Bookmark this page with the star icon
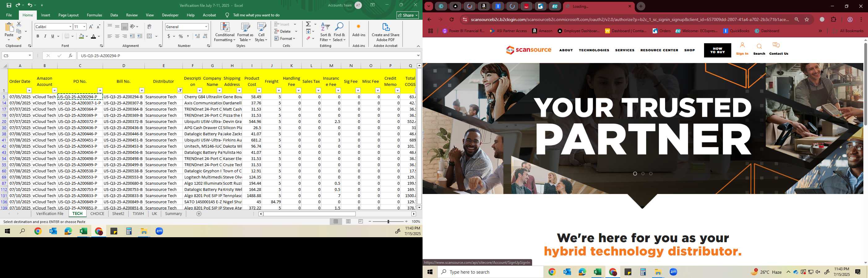 click(807, 19)
